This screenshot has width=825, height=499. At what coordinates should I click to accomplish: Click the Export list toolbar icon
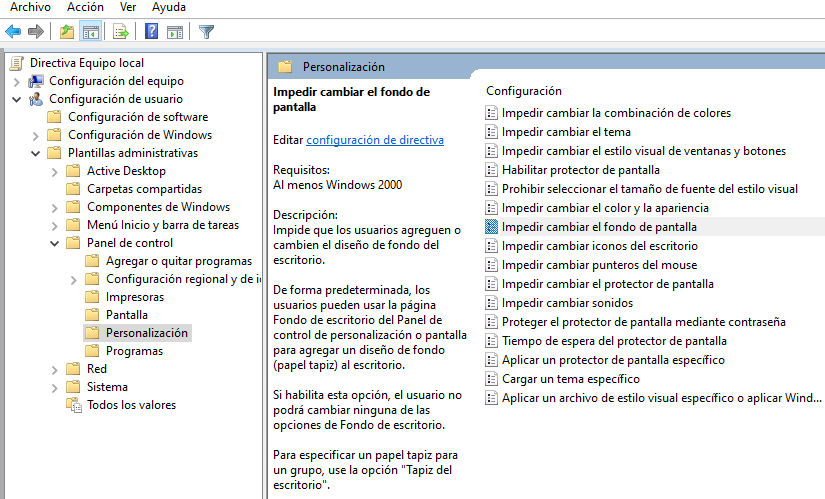(x=120, y=32)
